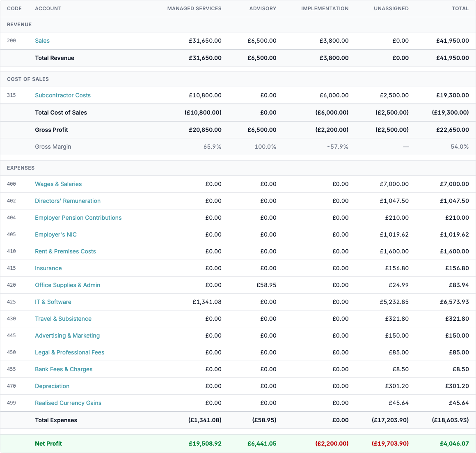Open the IT & Software account
The width and height of the screenshot is (476, 453).
click(53, 302)
